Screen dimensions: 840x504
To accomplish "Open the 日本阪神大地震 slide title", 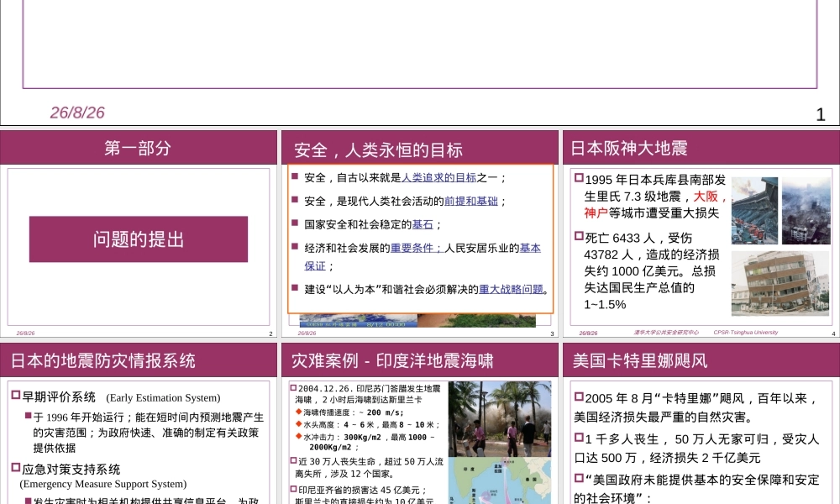I will click(x=628, y=148).
